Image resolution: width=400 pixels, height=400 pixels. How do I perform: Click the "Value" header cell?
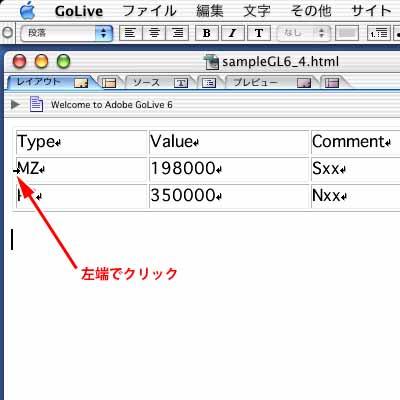coord(229,142)
